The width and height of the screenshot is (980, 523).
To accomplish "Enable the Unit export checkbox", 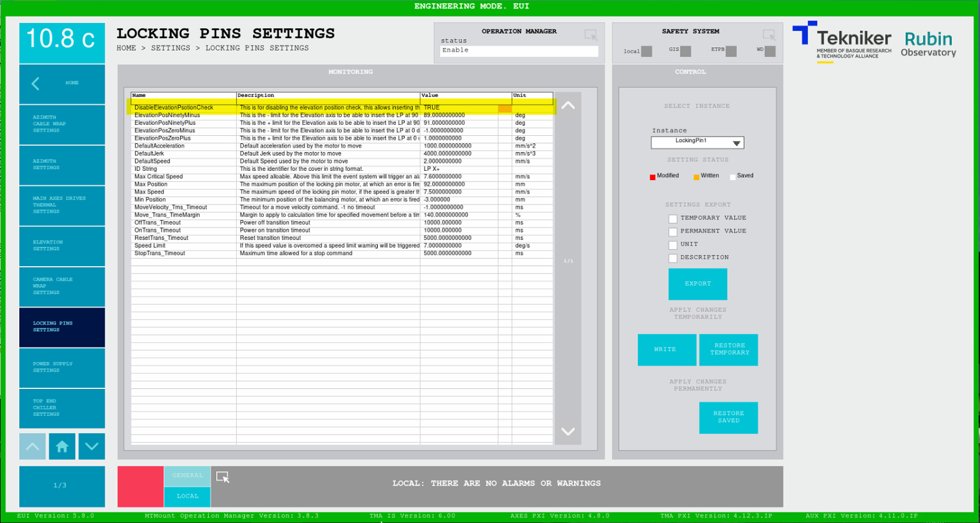I will 673,245.
